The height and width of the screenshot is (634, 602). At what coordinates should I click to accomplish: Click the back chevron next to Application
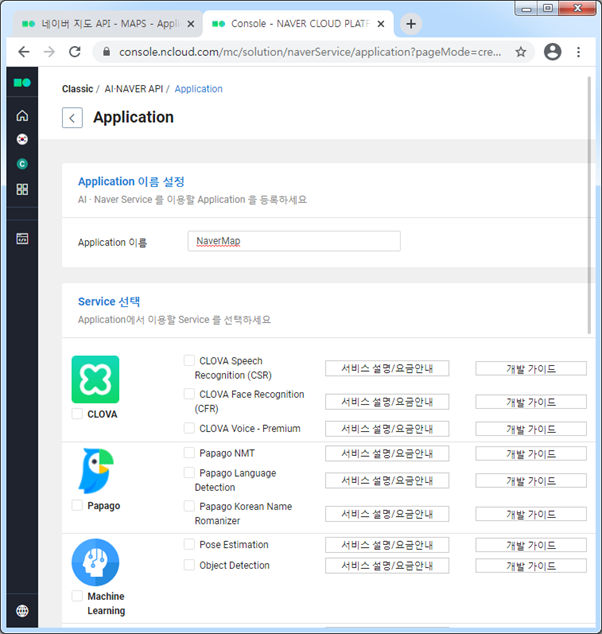point(72,118)
